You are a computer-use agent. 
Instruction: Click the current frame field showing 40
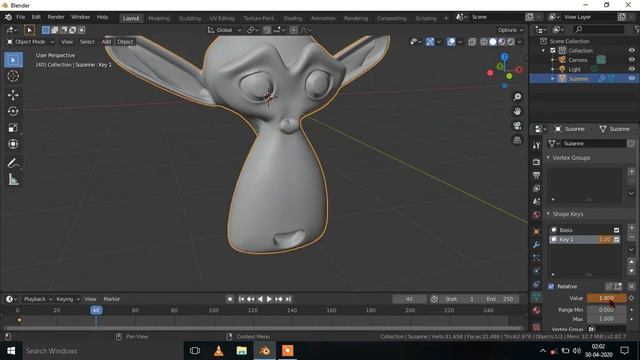pos(409,299)
